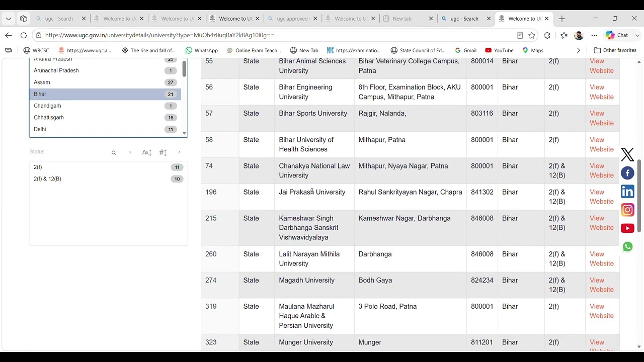
Task: Open the Facebook social icon
Action: click(627, 173)
